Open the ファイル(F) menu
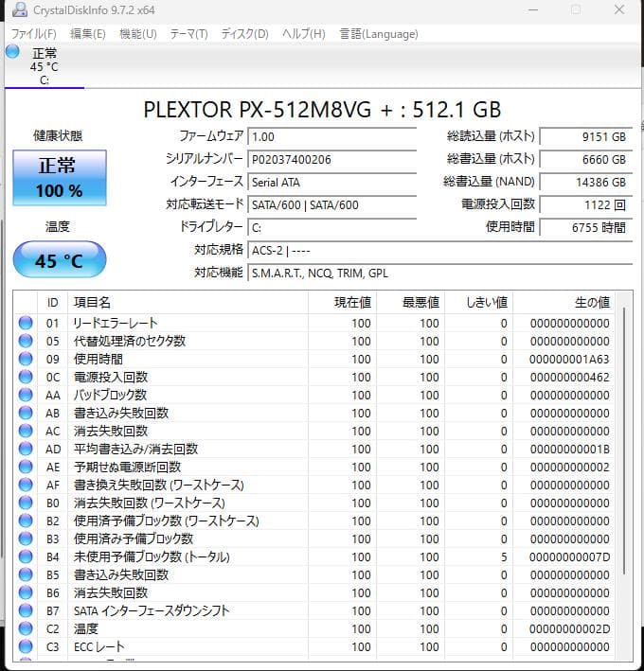 (33, 34)
